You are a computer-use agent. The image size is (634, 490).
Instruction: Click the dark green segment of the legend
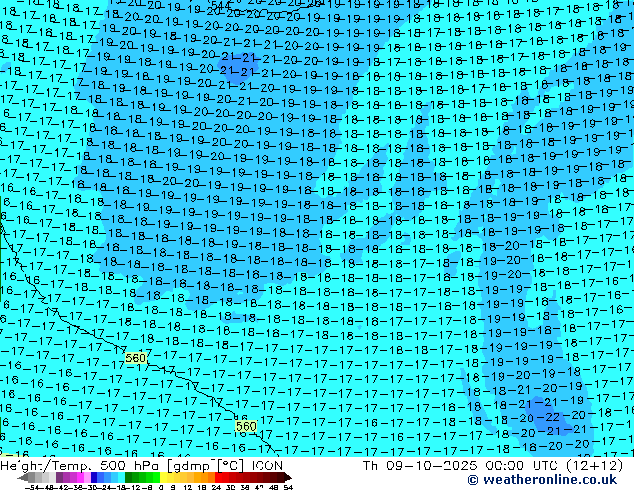[129, 478]
